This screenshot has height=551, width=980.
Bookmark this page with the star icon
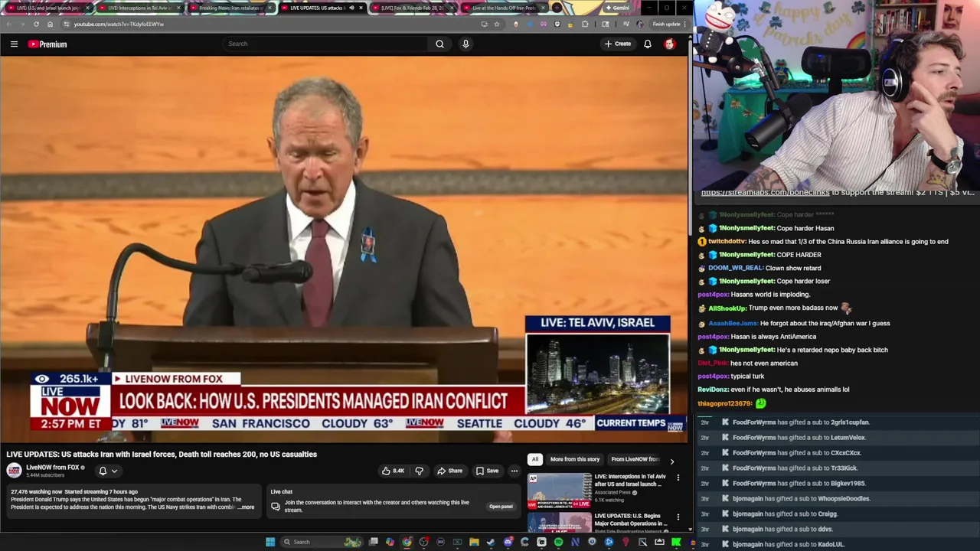pos(497,24)
